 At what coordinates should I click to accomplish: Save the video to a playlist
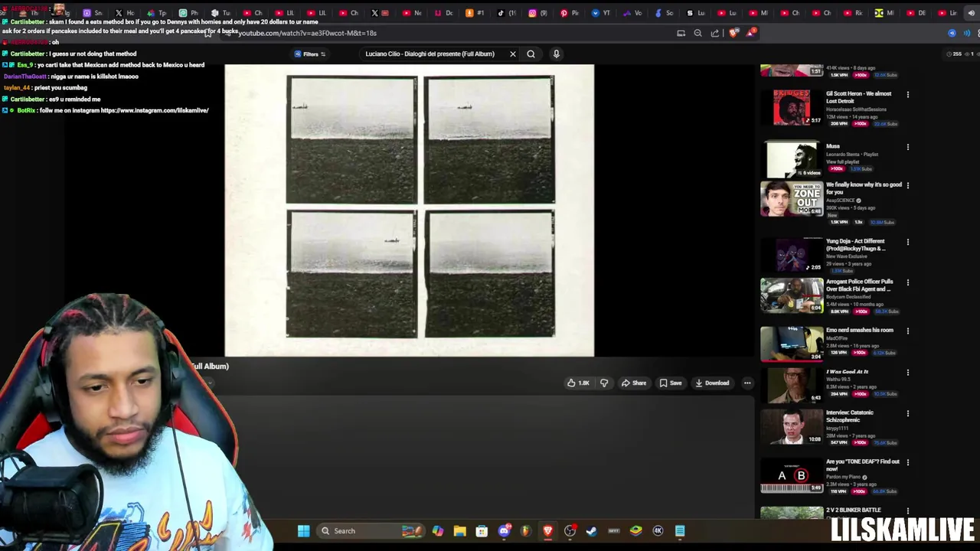point(671,383)
